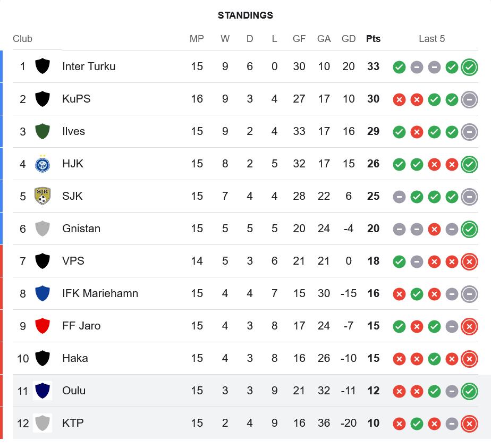Click FF Jaro red shield icon
This screenshot has height=448, width=491.
tap(43, 326)
